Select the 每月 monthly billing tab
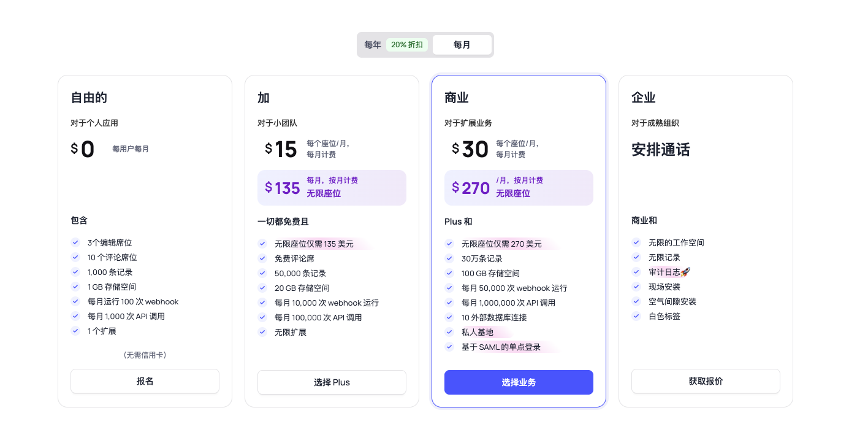The height and width of the screenshot is (421, 868). 462,45
